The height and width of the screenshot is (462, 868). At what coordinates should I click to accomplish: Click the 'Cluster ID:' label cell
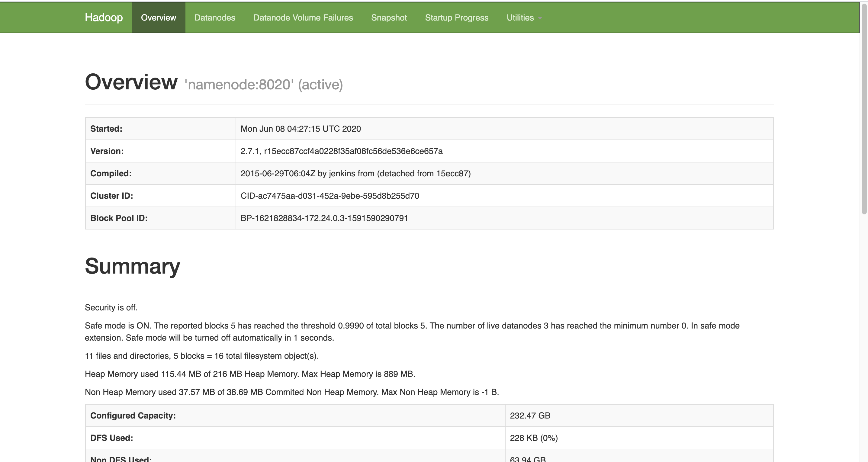[160, 196]
